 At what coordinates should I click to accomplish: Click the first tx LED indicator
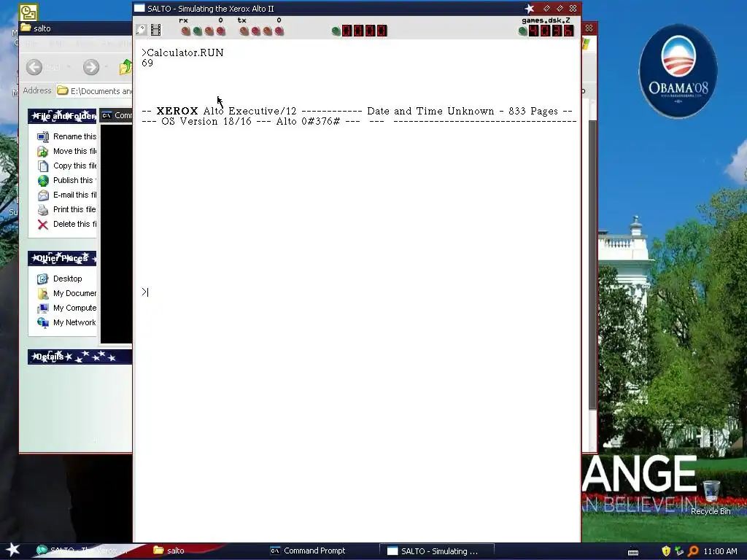(x=244, y=31)
